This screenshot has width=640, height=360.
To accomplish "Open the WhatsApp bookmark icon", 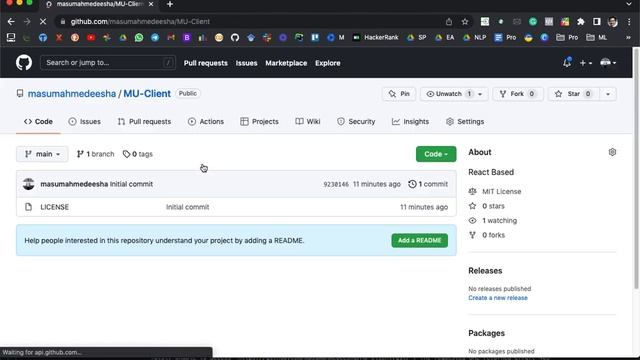I will click(139, 38).
